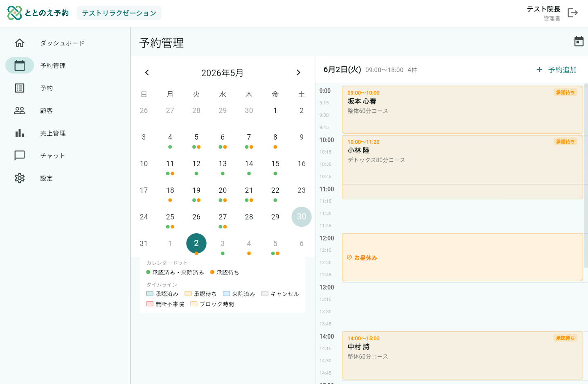
Task: Go to next month with right chevron
Action: [x=298, y=72]
